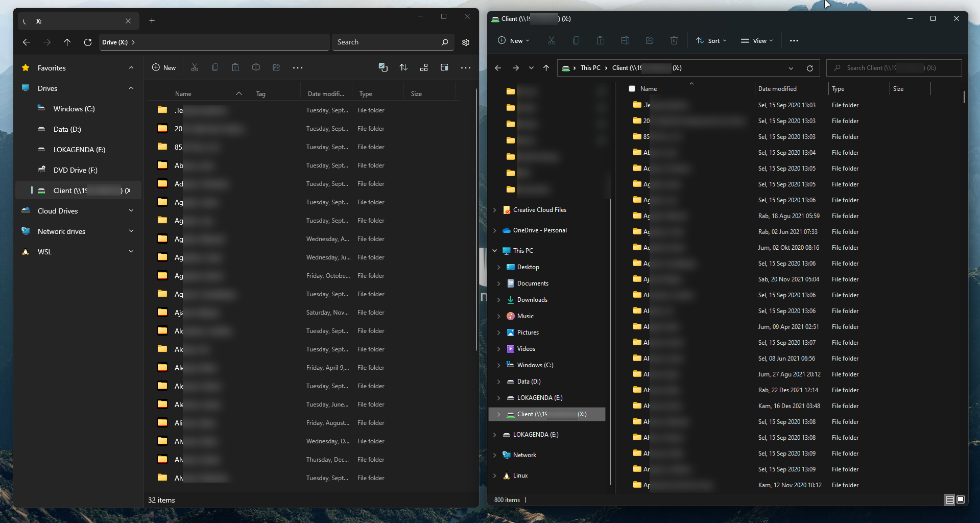
Task: Refresh the Drive (X:) view in the Files app
Action: pos(88,42)
